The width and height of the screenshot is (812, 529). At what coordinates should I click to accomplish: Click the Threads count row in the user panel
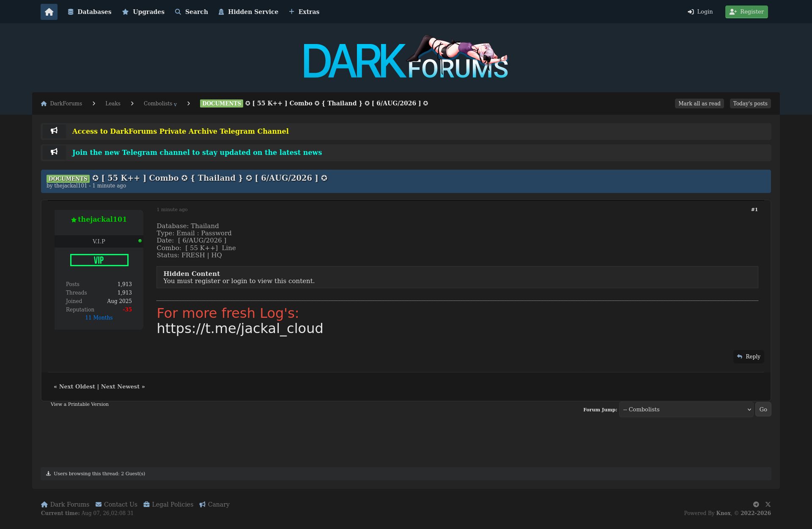click(99, 293)
